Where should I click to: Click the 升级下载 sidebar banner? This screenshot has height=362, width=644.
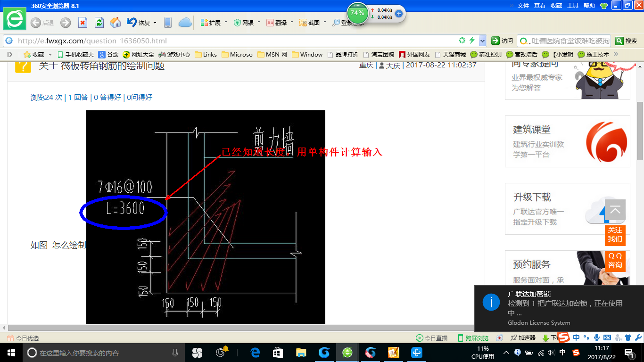click(568, 209)
